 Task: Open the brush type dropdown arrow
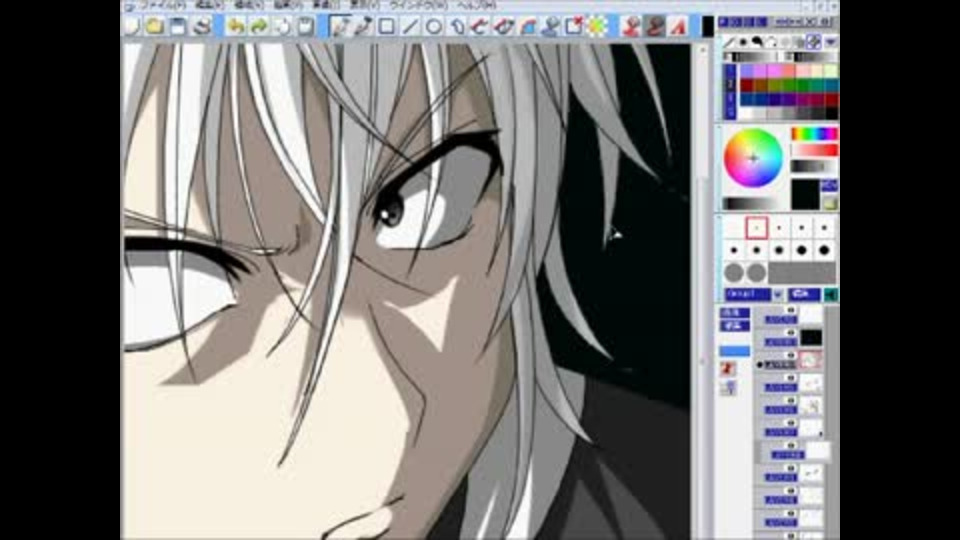click(x=831, y=42)
